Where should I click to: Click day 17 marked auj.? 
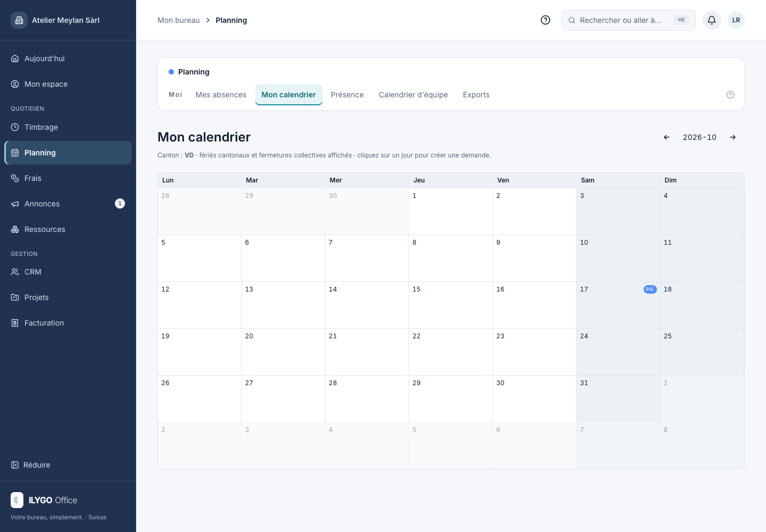coord(618,305)
